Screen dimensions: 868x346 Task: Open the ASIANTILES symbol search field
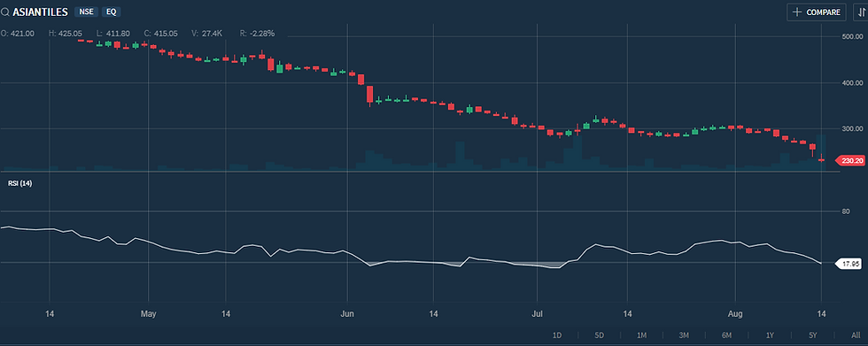point(40,12)
